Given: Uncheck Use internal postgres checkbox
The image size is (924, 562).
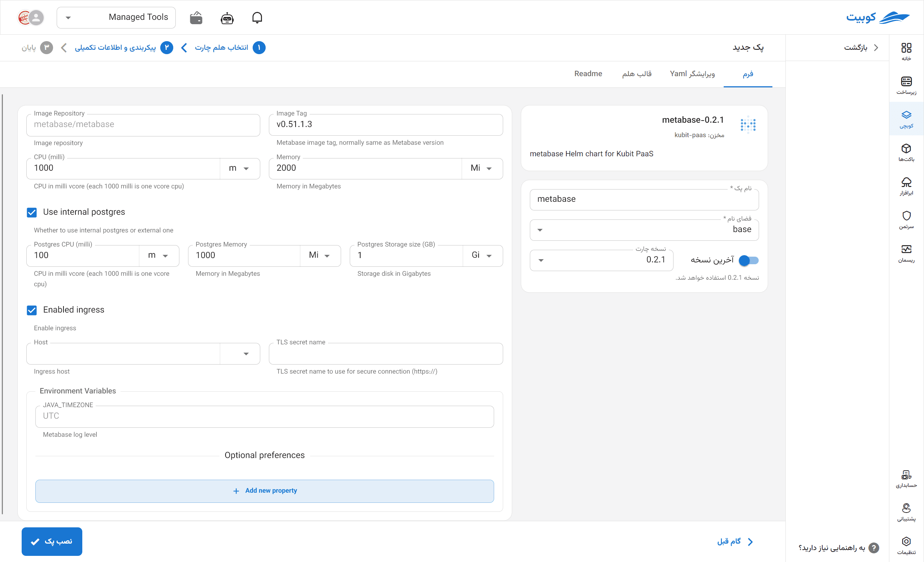Looking at the screenshot, I should coord(32,212).
